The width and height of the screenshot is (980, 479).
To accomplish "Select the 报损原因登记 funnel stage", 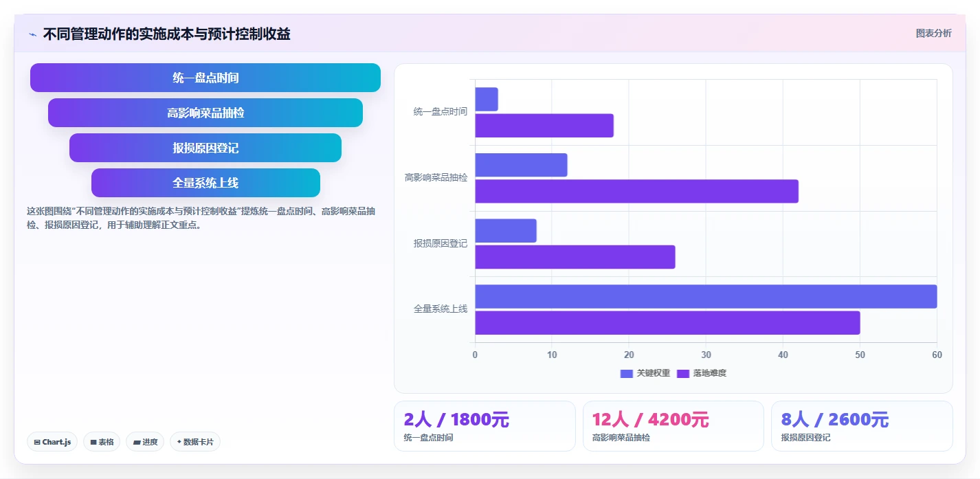I will point(205,148).
